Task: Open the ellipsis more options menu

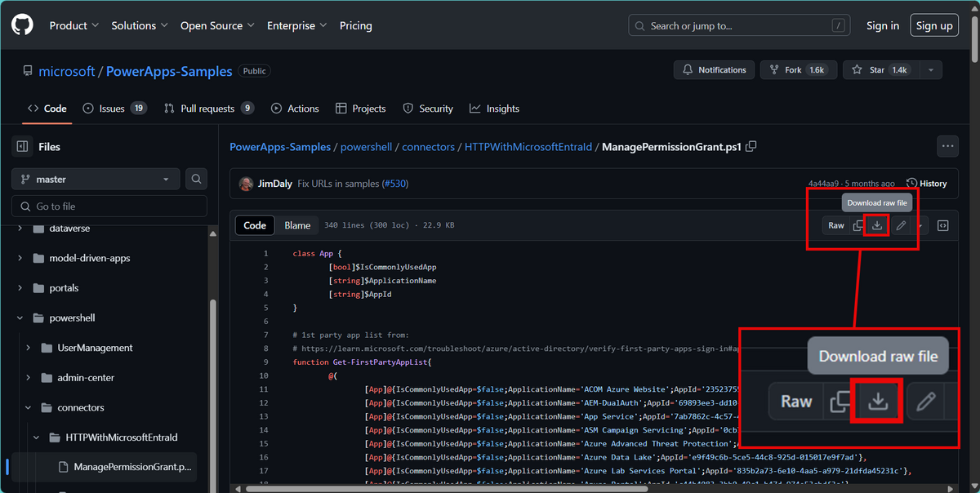Action: tap(947, 145)
